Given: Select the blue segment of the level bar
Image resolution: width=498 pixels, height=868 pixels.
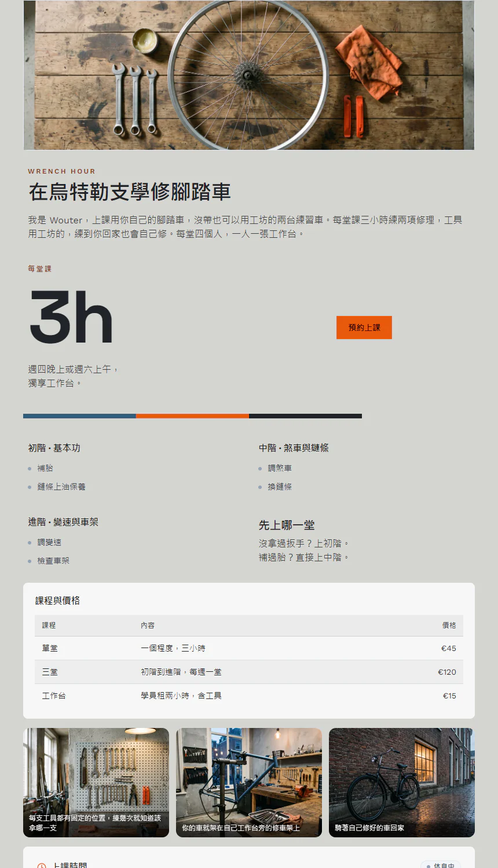Looking at the screenshot, I should click(x=79, y=416).
